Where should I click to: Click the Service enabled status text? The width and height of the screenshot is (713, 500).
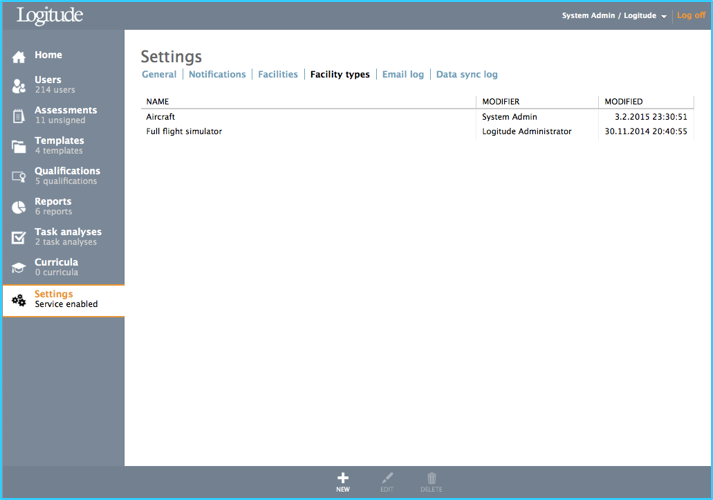[x=66, y=304]
